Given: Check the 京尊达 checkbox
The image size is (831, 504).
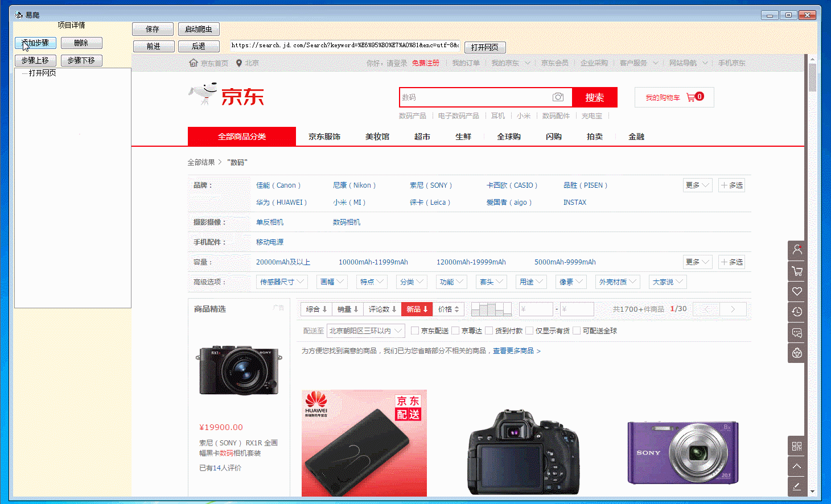Looking at the screenshot, I should coord(455,331).
